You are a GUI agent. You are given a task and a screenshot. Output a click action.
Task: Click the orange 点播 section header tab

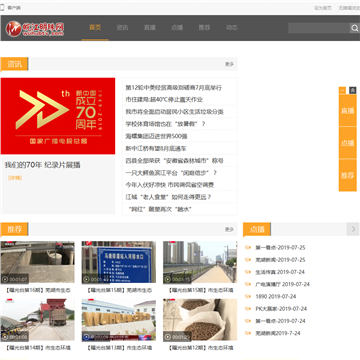pos(257,229)
